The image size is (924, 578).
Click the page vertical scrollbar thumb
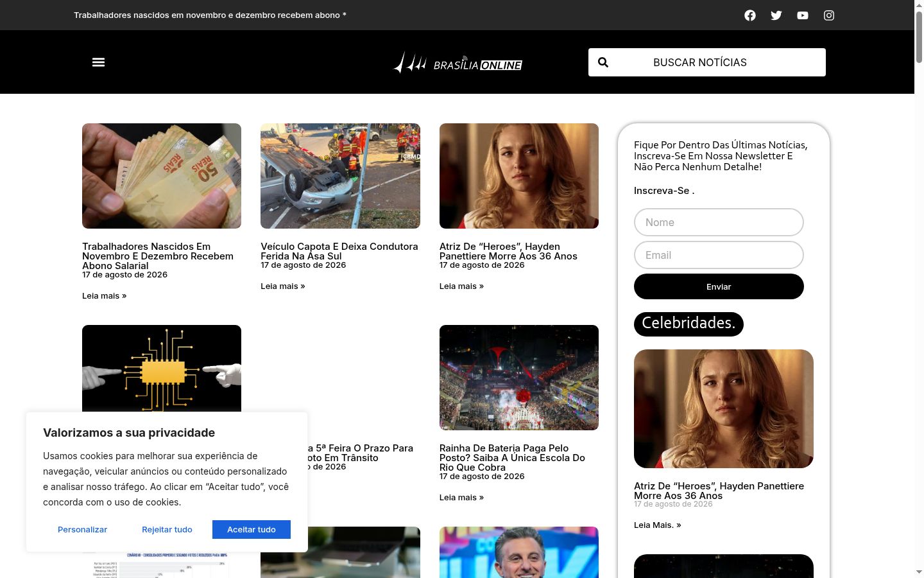tap(919, 37)
